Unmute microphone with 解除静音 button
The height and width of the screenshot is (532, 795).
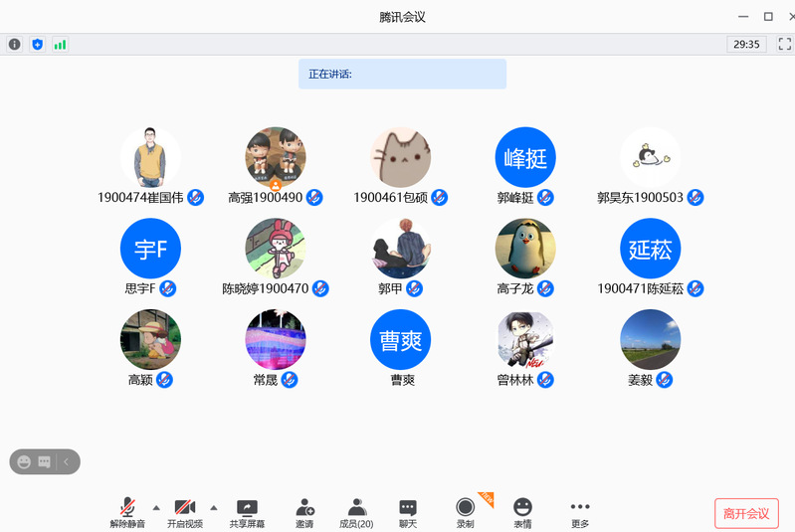[127, 510]
